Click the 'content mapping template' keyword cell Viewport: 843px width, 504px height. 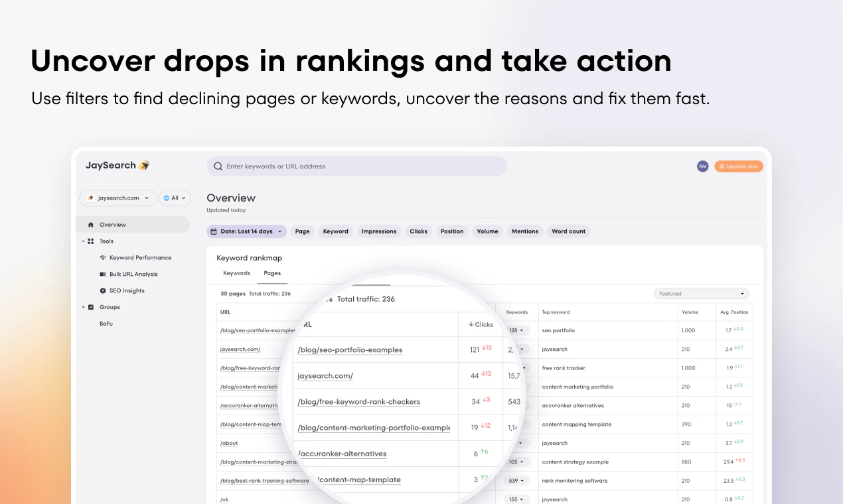577,424
